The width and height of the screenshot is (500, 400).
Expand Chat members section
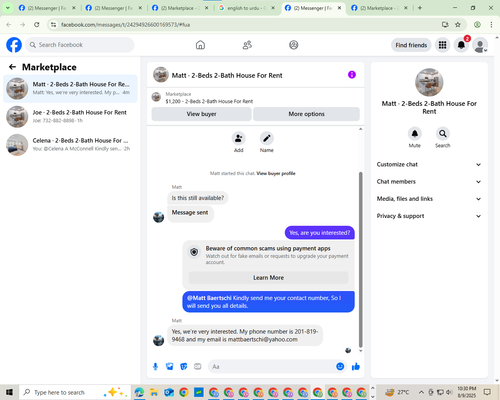click(x=429, y=182)
